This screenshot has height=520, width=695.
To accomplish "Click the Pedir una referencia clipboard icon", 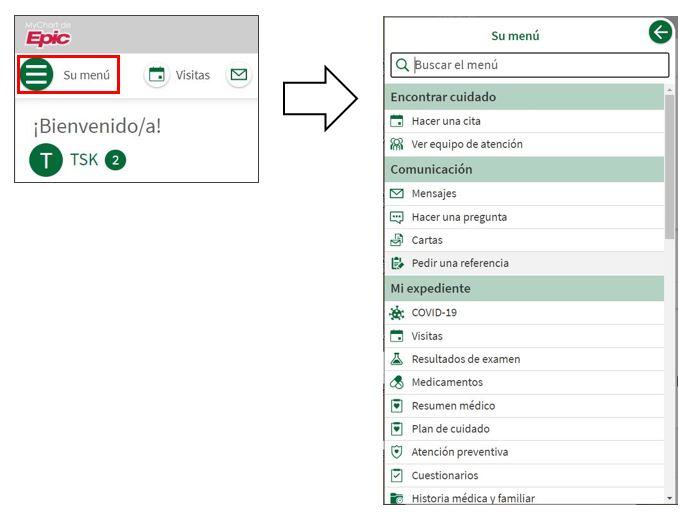I will tap(397, 263).
